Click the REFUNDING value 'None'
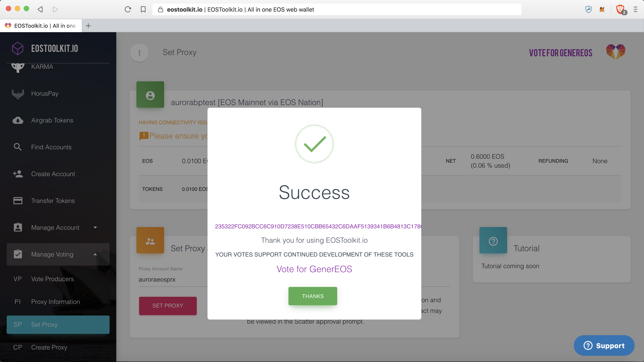This screenshot has height=362, width=644. [600, 161]
